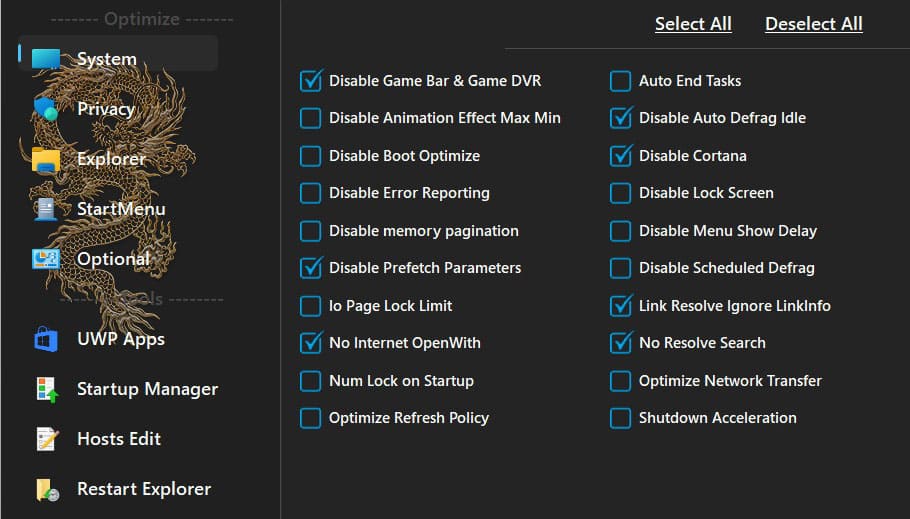Click the System monitor icon in sidebar

pyautogui.click(x=46, y=59)
